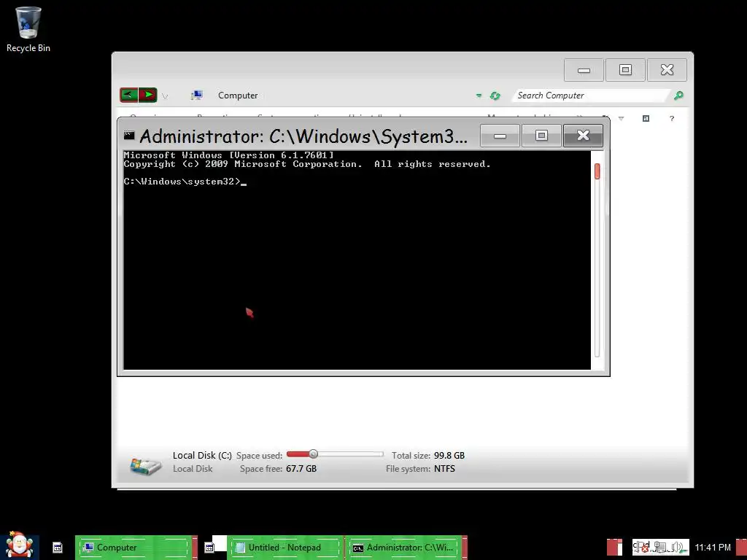Go back in the Computer explorer window

128,96
